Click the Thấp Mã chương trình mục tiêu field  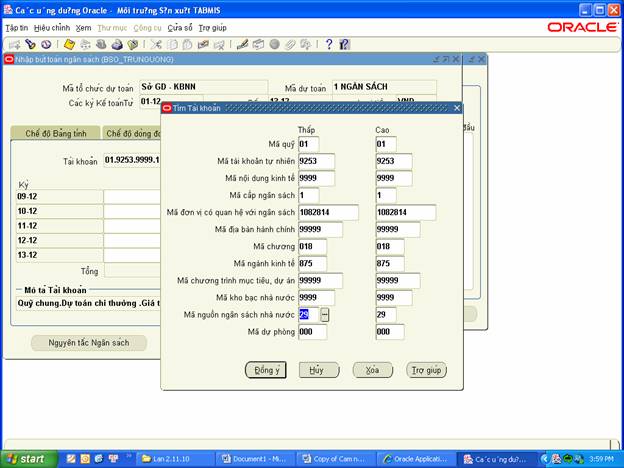click(320, 281)
